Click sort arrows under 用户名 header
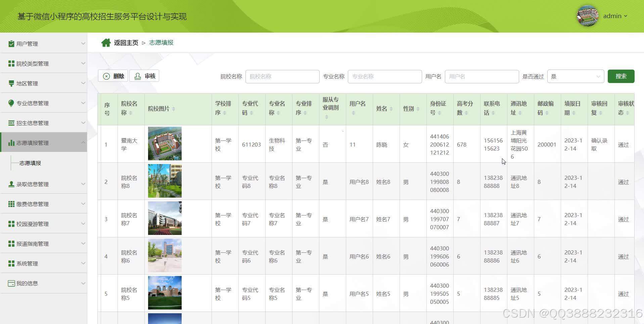Screen dimensions: 644x324 [x=353, y=113]
